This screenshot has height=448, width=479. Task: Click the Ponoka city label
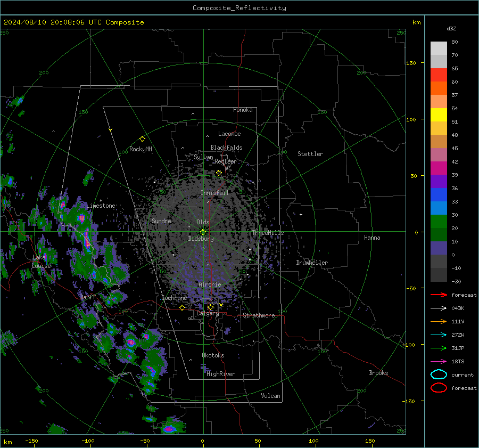pos(243,110)
